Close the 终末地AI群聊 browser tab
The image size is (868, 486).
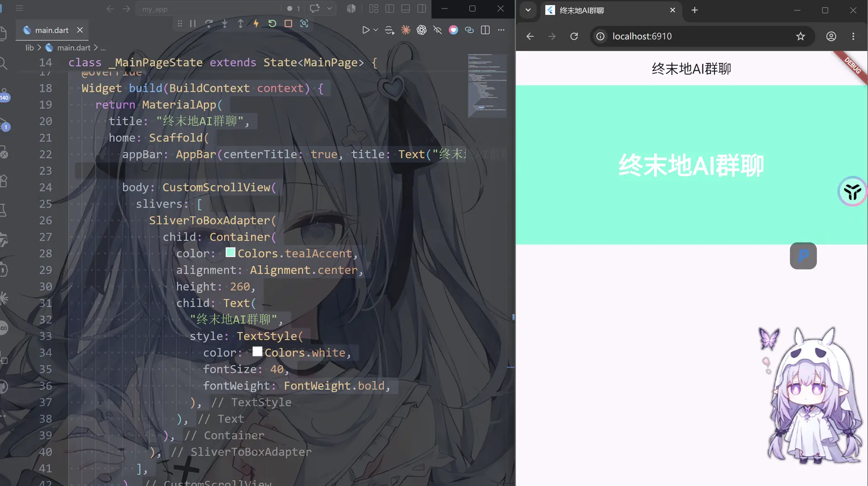(673, 10)
